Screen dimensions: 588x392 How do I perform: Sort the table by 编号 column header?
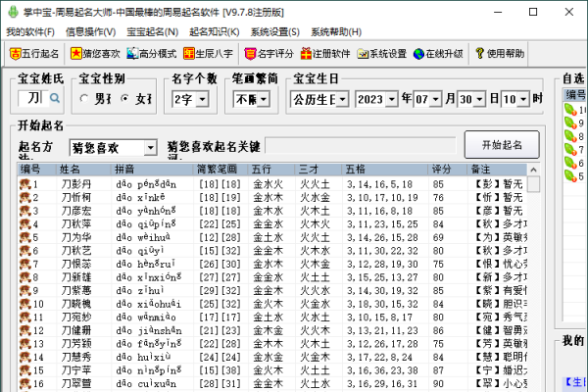point(36,170)
